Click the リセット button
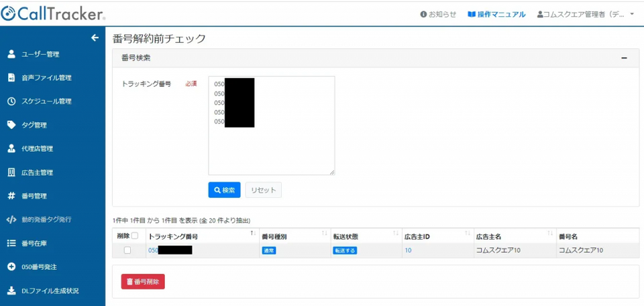This screenshot has width=644, height=306. [263, 190]
